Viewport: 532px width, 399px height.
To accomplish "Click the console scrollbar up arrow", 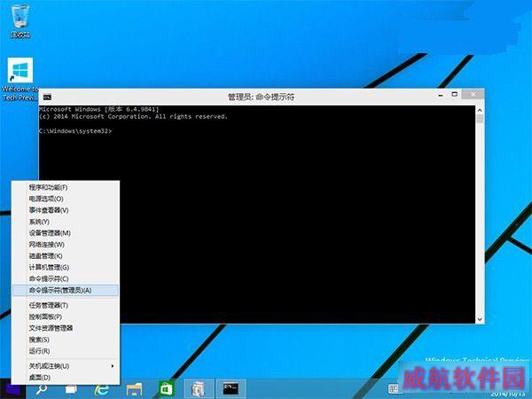I will 480,110.
